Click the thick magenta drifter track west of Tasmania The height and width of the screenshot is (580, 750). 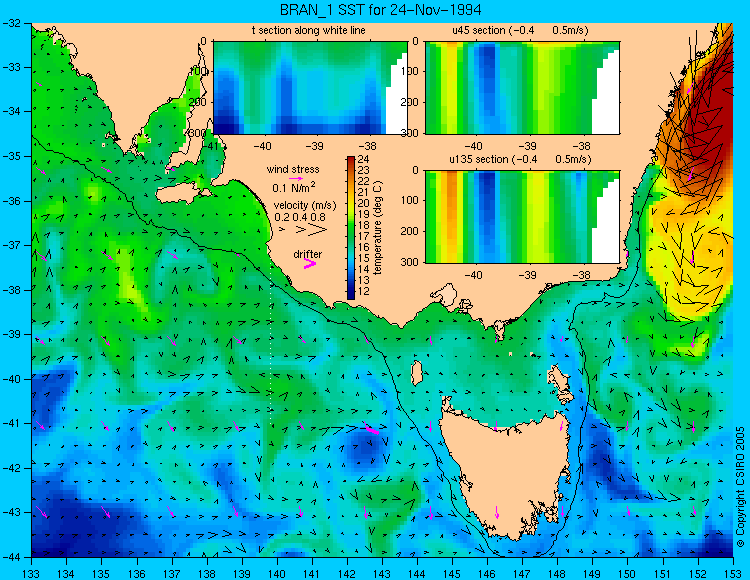point(371,428)
